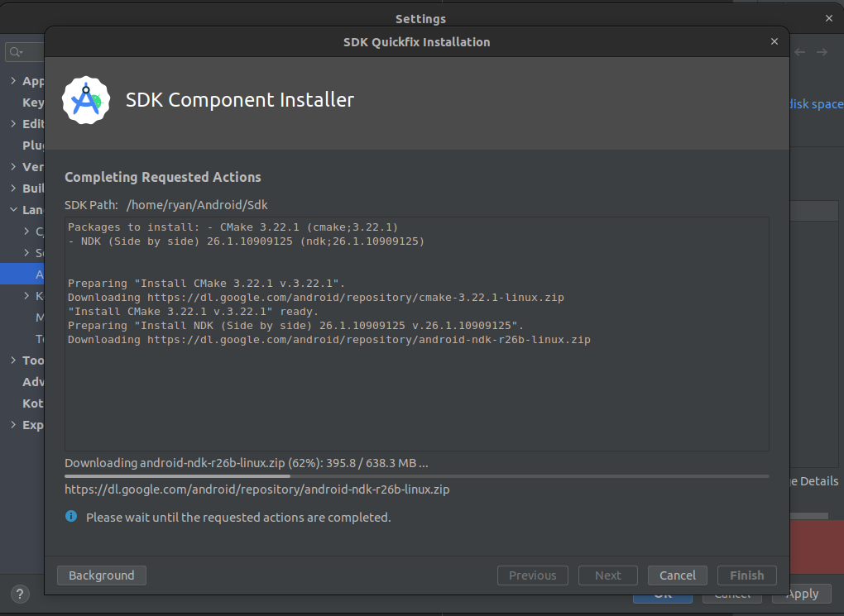Click the Android Studio logo icon
844x616 pixels.
tap(86, 100)
